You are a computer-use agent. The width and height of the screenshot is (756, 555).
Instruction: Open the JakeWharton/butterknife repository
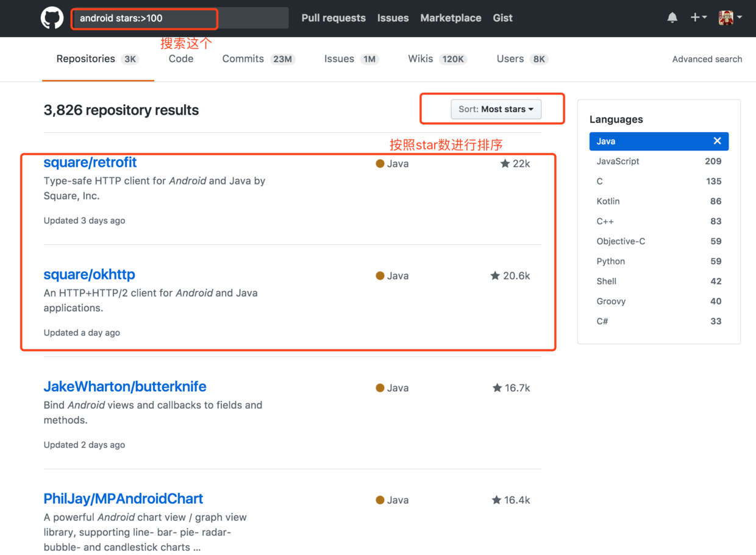[125, 387]
